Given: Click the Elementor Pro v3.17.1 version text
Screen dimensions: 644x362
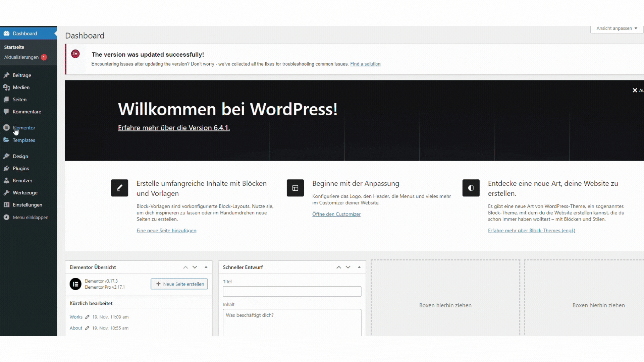Looking at the screenshot, I should click(x=105, y=287).
